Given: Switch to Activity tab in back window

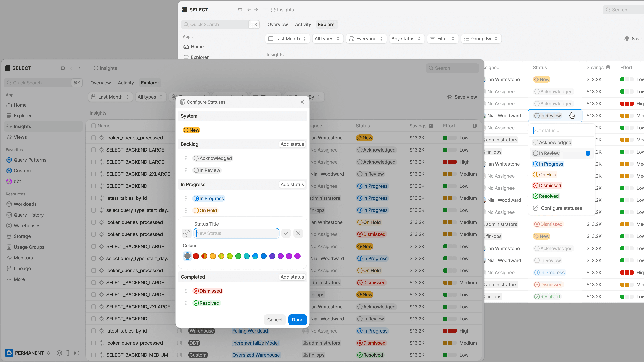Looking at the screenshot, I should click(x=303, y=24).
